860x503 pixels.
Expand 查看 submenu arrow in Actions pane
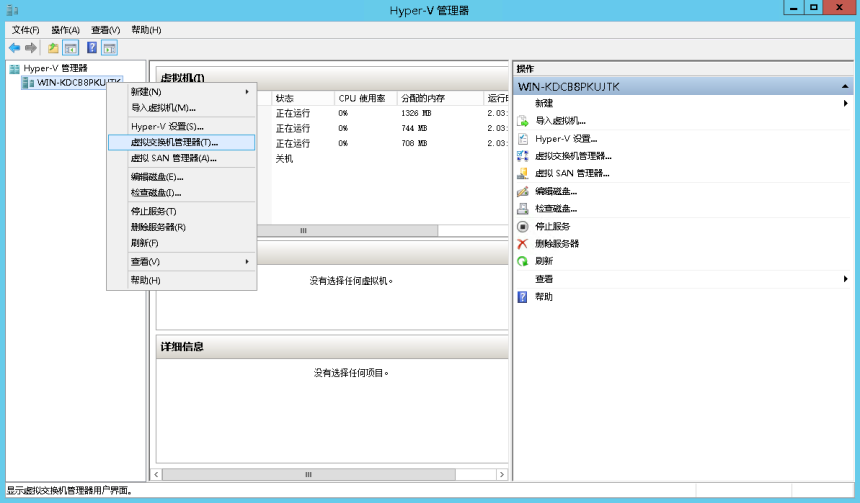point(845,279)
